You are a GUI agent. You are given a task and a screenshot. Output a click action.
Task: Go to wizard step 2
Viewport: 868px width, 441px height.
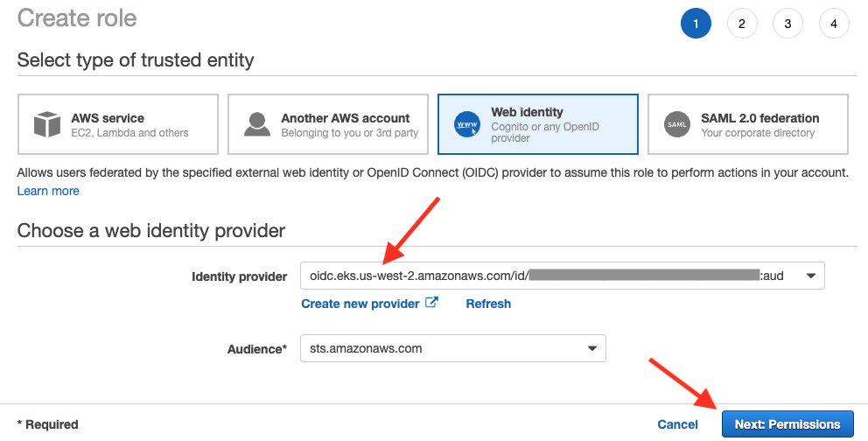[742, 24]
